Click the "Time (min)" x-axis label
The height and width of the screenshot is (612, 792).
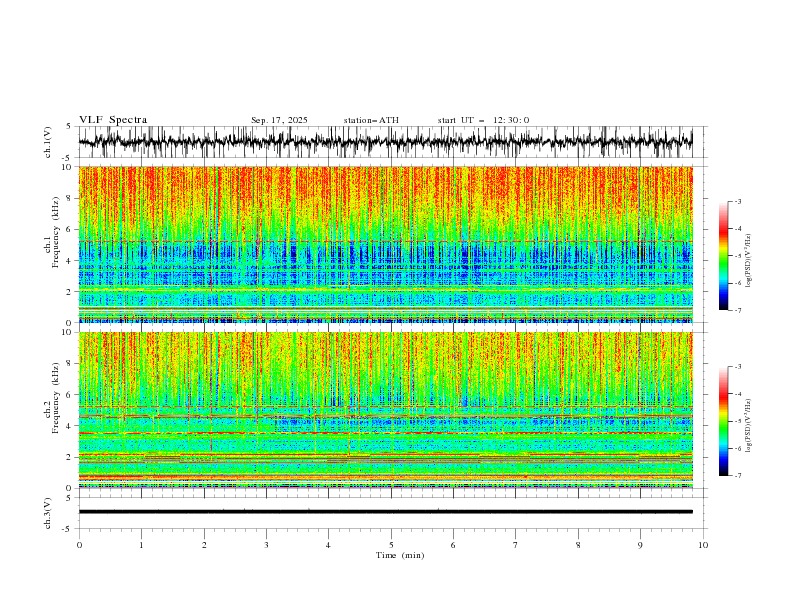click(x=400, y=555)
